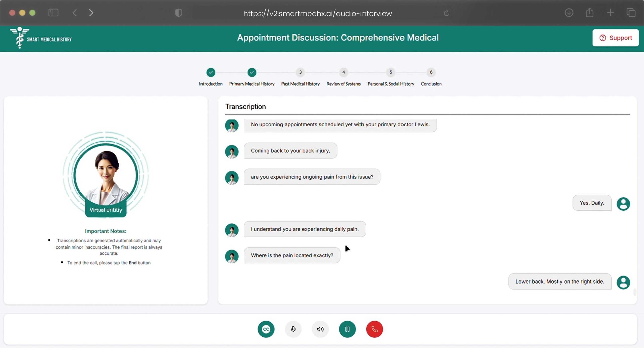644x351 pixels.
Task: Reload the page in browser
Action: (446, 13)
